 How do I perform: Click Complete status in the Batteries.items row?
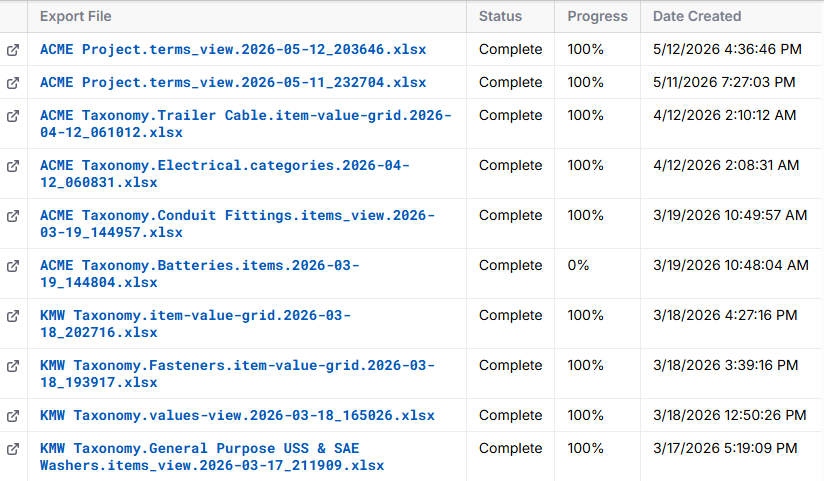pyautogui.click(x=510, y=265)
